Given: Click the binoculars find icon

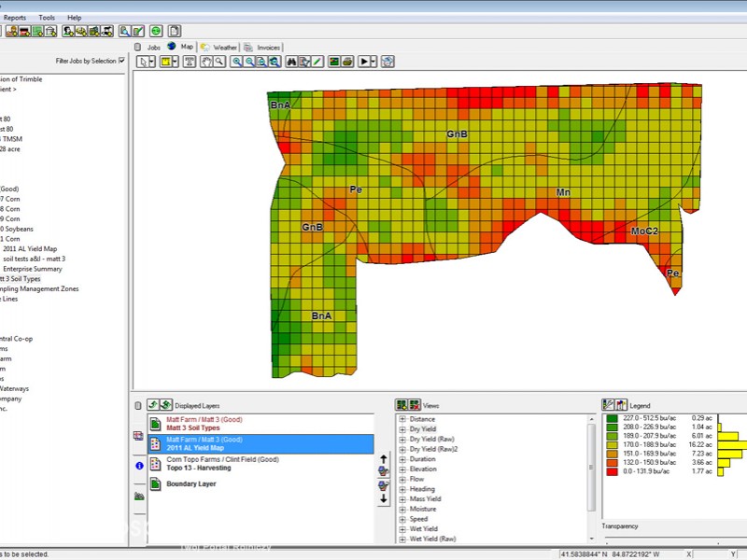Looking at the screenshot, I should 291,62.
